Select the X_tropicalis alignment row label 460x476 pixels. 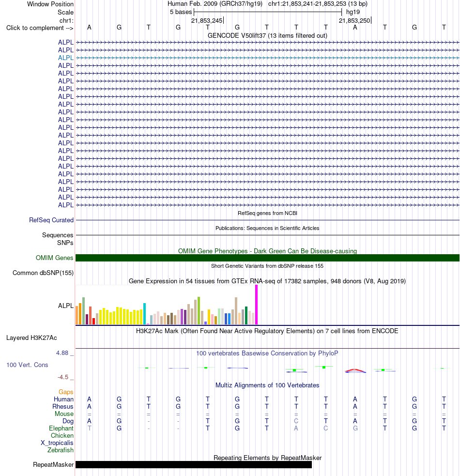click(57, 443)
